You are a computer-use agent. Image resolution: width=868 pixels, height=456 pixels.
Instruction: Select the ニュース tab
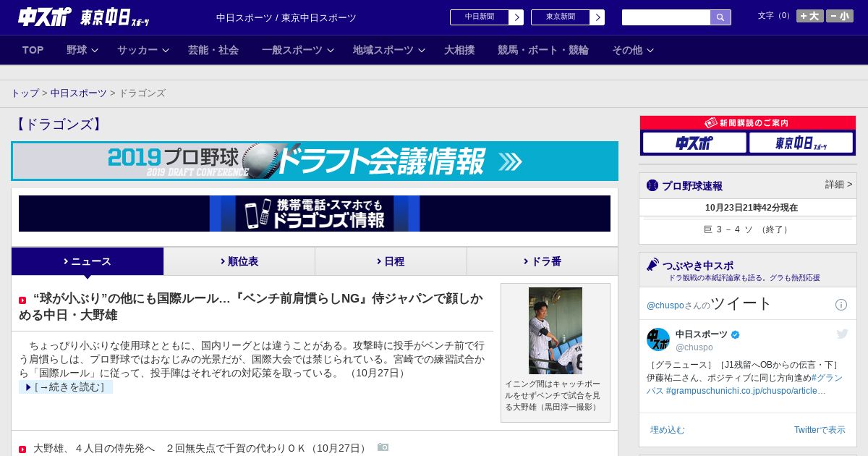tap(88, 261)
